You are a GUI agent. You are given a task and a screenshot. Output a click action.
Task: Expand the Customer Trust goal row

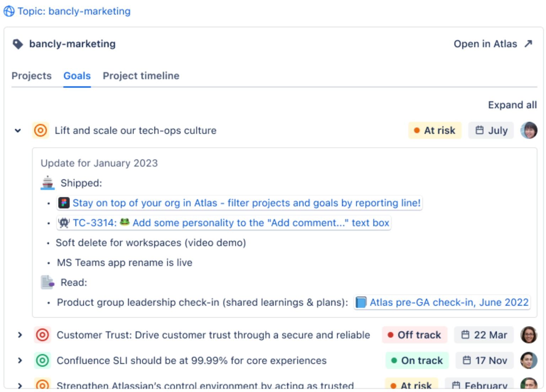(20, 335)
